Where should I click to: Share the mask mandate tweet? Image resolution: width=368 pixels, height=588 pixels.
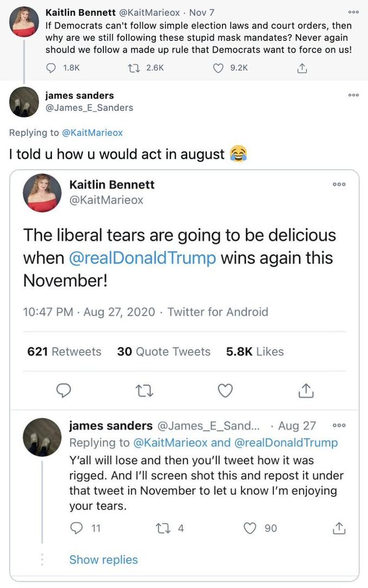click(x=301, y=68)
